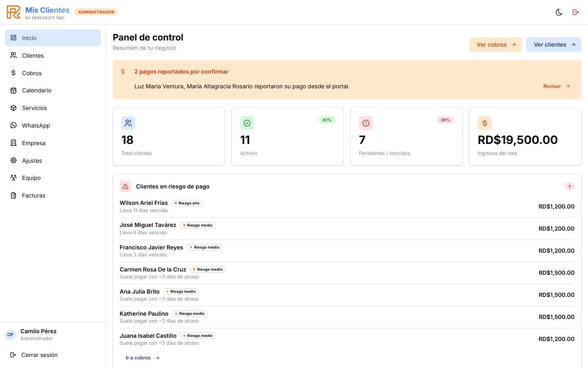Click the Katherine Paulino client name
This screenshot has height=368, width=588.
tap(144, 313)
